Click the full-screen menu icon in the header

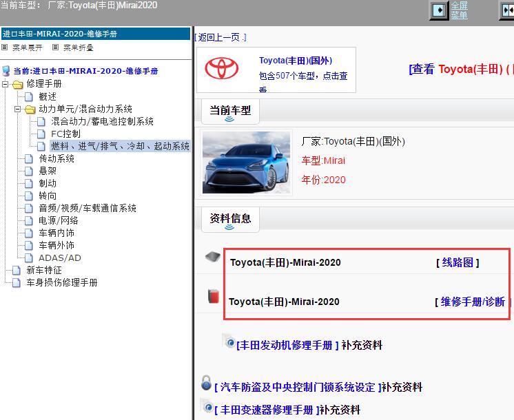tap(439, 10)
